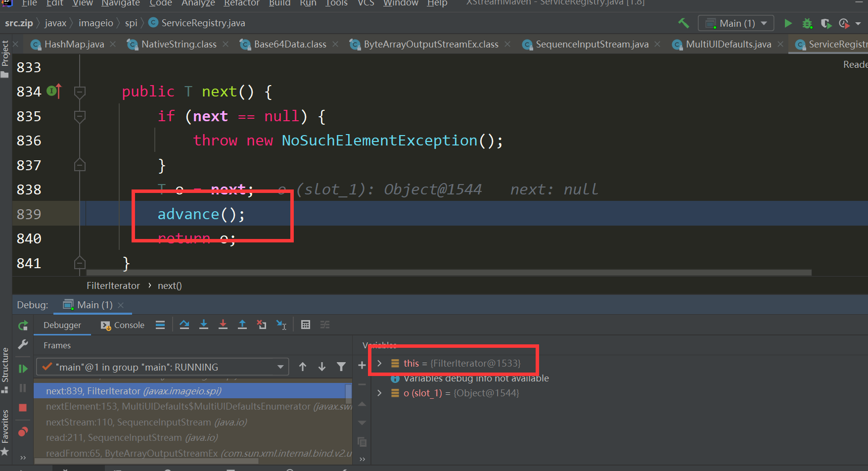Mute breakpoints using the red circle icon
This screenshot has height=471, width=868.
coord(23,431)
